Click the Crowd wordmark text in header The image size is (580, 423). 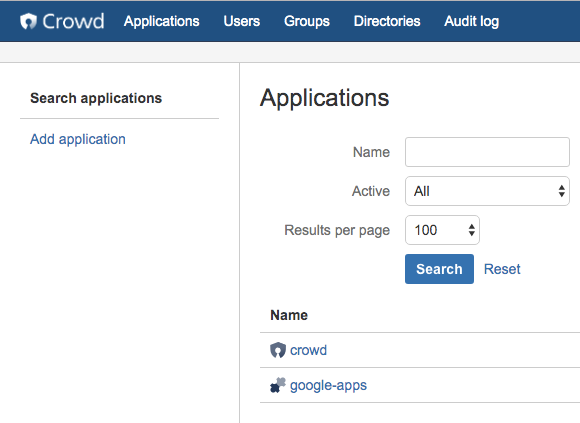(73, 21)
